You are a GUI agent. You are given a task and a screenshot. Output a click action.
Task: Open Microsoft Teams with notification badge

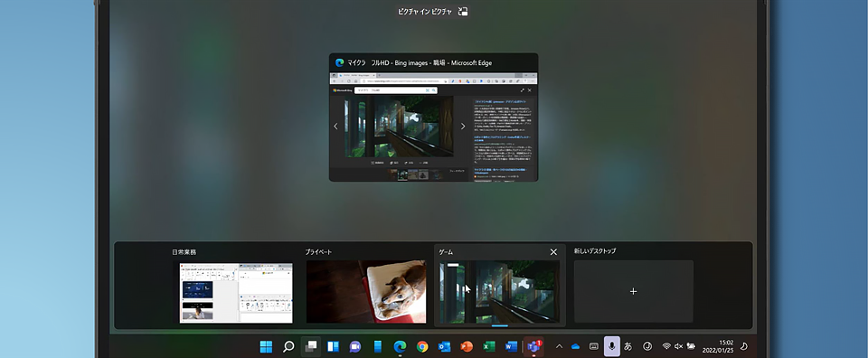click(534, 347)
